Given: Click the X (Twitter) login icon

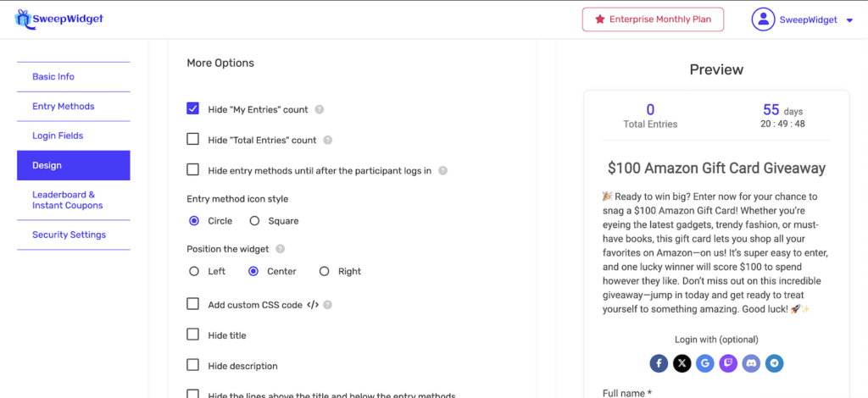Looking at the screenshot, I should pyautogui.click(x=682, y=363).
